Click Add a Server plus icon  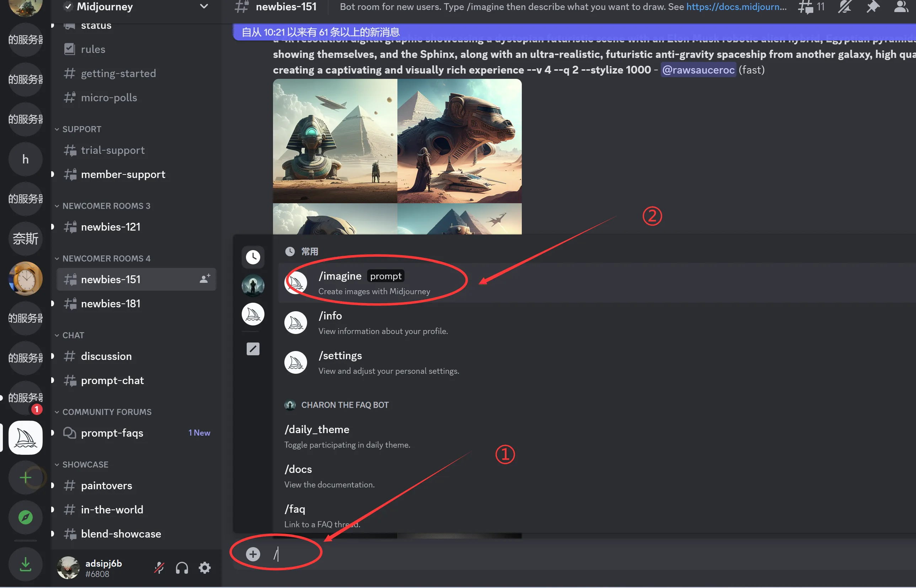(x=26, y=477)
